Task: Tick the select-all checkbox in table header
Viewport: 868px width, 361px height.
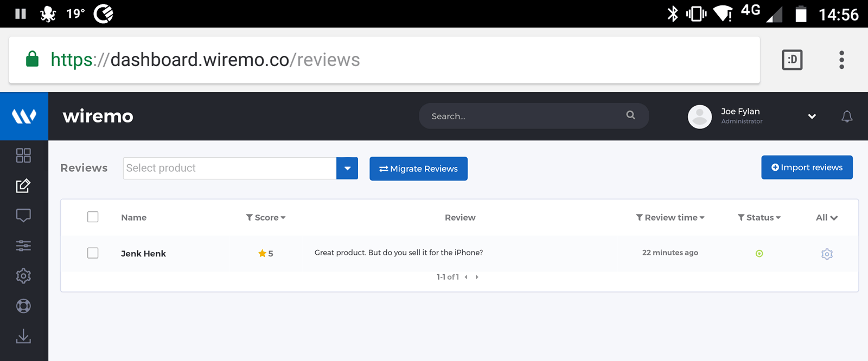Action: [93, 217]
